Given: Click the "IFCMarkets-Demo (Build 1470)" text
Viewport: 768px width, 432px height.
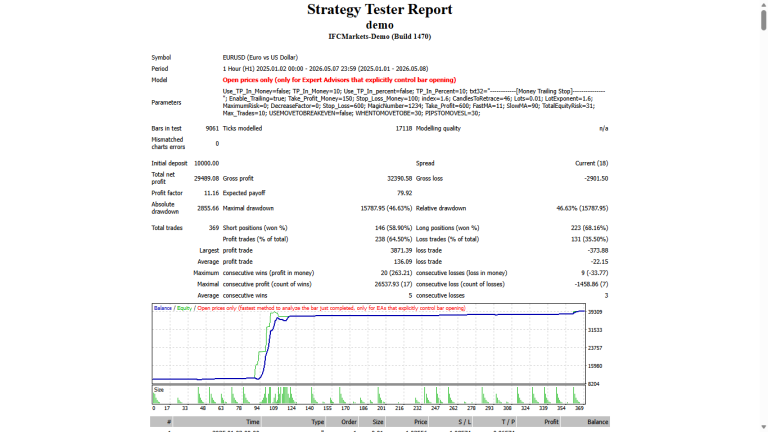Looking at the screenshot, I should [x=380, y=37].
